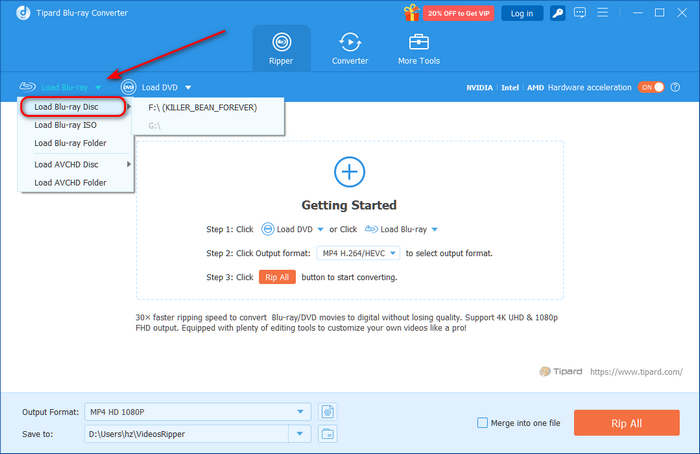Choose F:\ (KILLER_BEAN_FOREVER) drive

208,108
